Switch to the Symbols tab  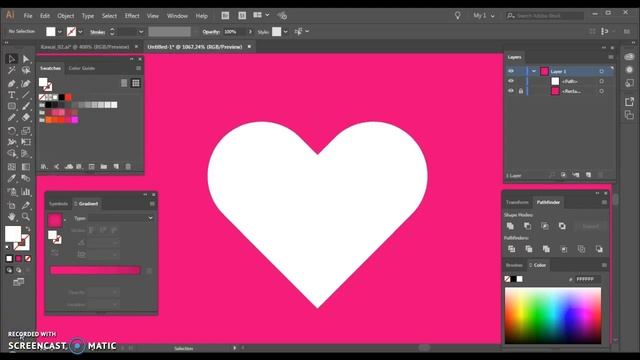point(58,204)
